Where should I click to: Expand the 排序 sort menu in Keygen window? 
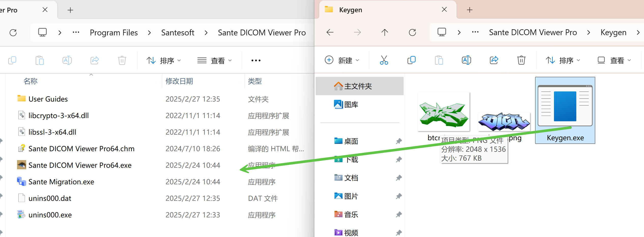tap(563, 60)
